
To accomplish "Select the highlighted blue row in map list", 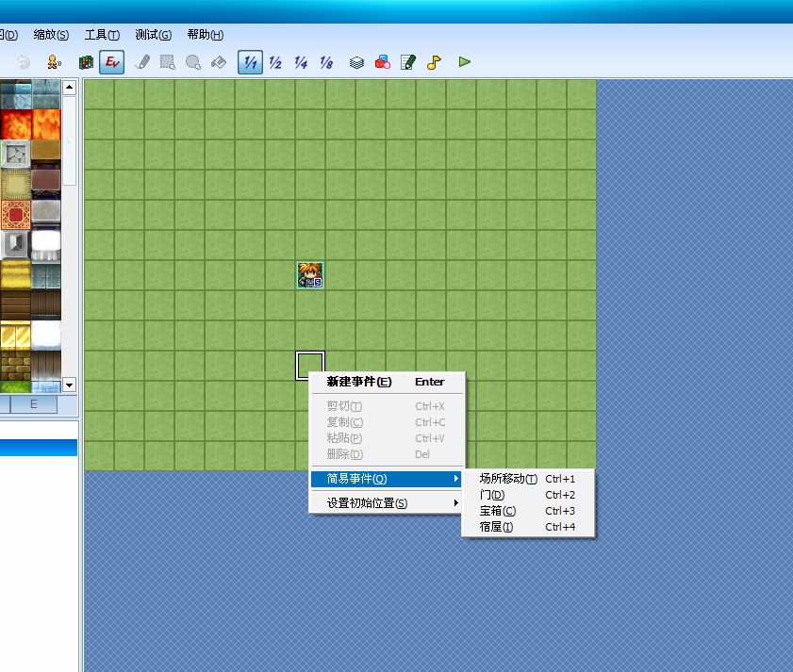I will tap(39, 448).
